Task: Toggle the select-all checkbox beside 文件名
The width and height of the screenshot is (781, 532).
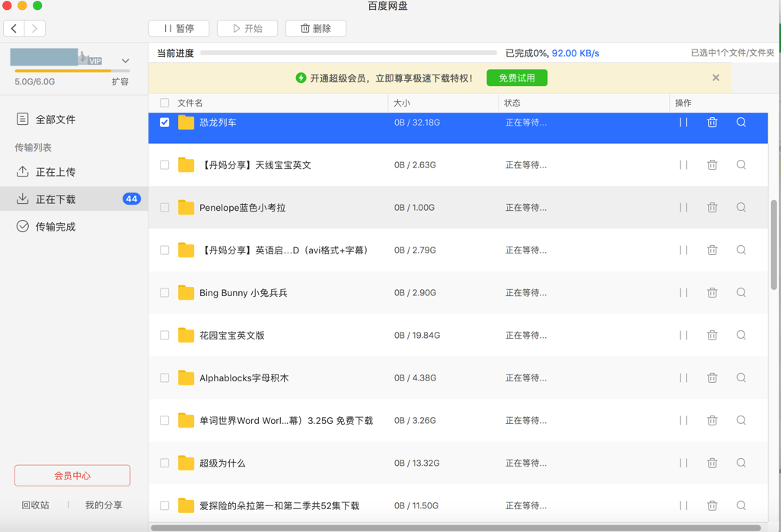Action: 164,103
